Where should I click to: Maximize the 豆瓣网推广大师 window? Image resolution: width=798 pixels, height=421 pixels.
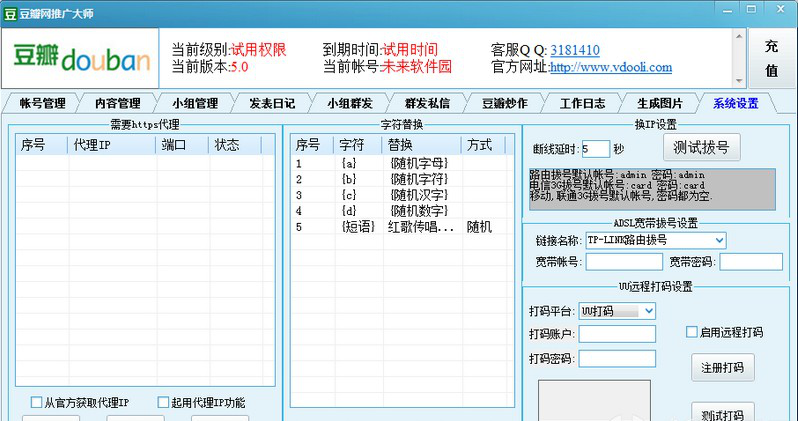click(752, 10)
